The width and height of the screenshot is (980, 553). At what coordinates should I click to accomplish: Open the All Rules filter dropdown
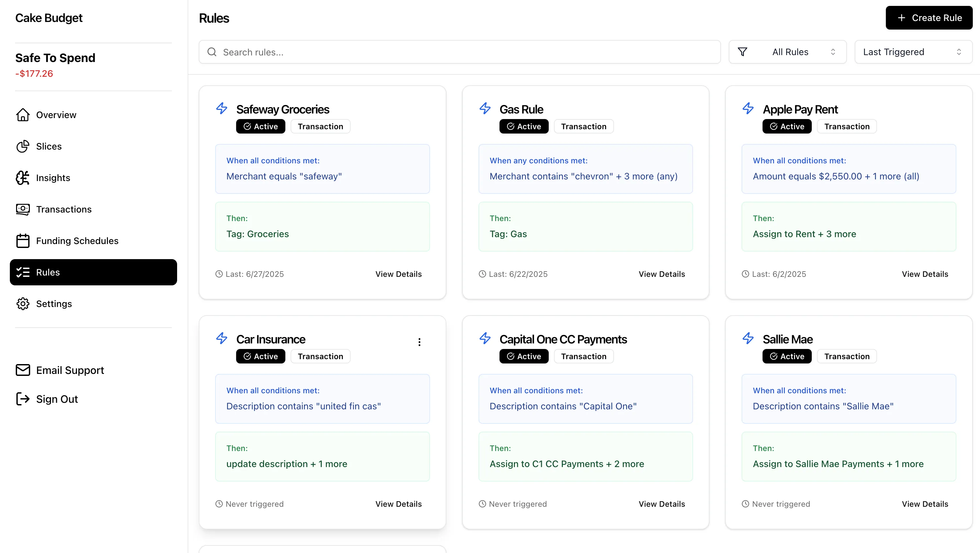click(x=787, y=52)
